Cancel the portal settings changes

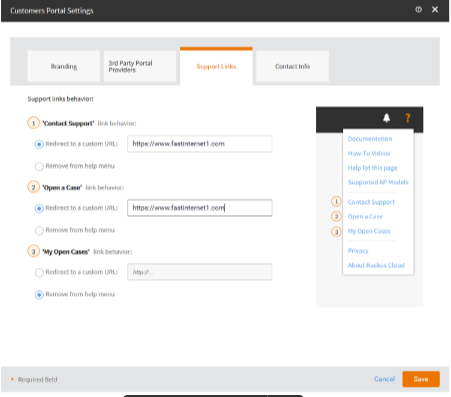pyautogui.click(x=384, y=379)
